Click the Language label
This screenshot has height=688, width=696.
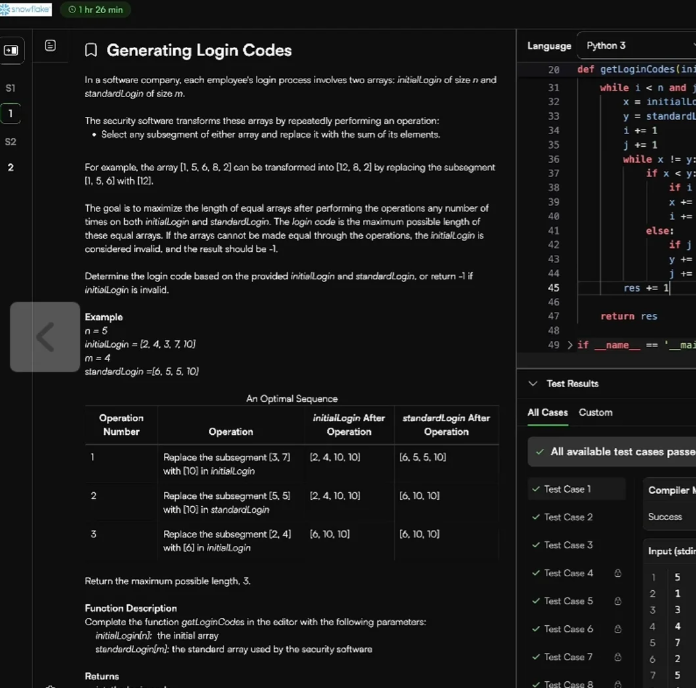[x=549, y=46]
